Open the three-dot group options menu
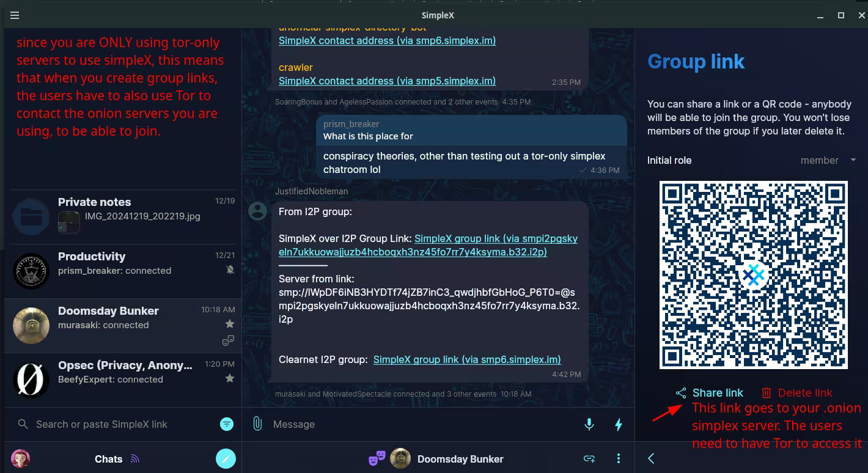This screenshot has width=868, height=473. click(x=618, y=458)
